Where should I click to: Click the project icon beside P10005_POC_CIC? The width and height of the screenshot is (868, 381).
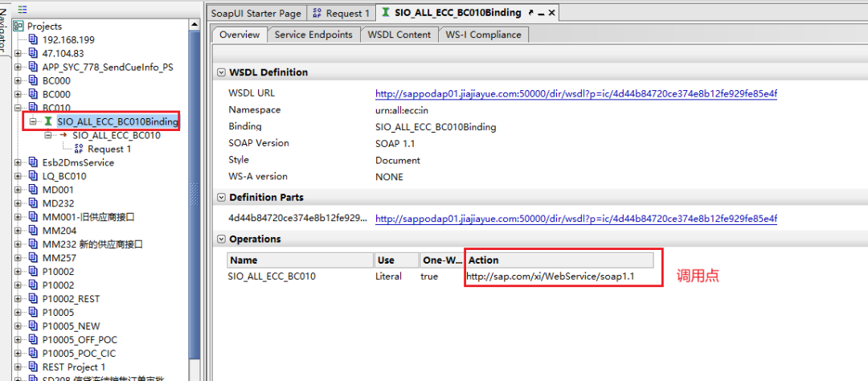point(33,354)
